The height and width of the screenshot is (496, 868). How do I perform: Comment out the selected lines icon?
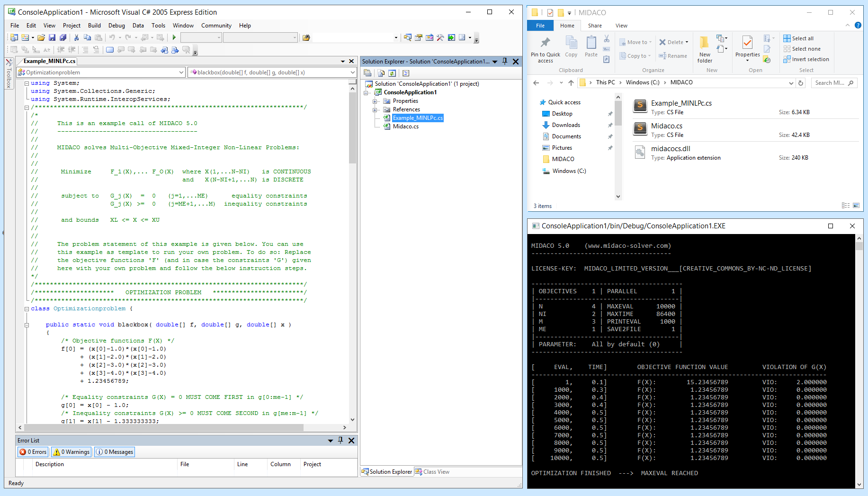pyautogui.click(x=85, y=50)
